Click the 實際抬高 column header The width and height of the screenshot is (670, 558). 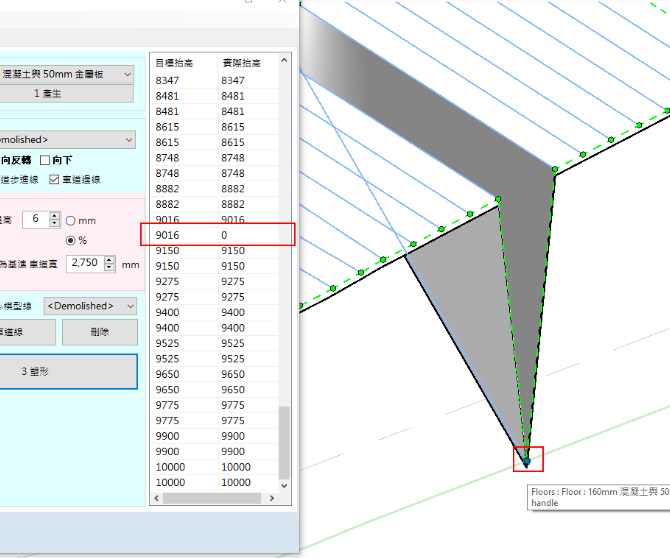tap(242, 63)
